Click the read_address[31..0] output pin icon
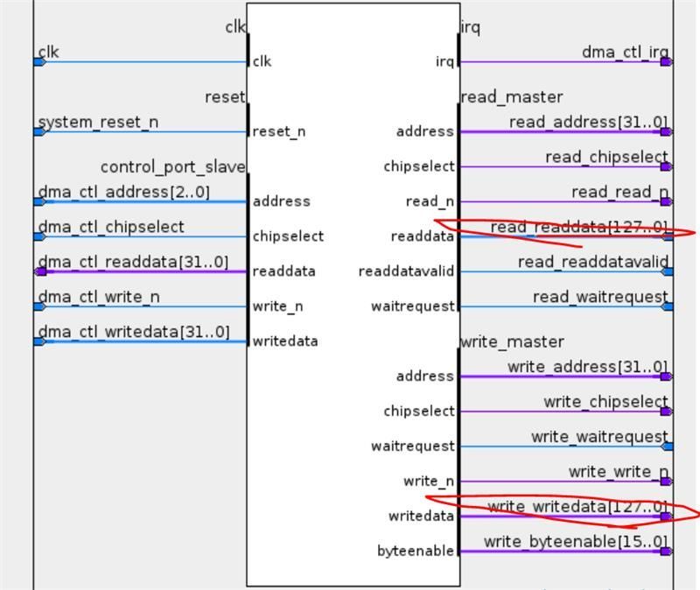Image resolution: width=700 pixels, height=590 pixels. pyautogui.click(x=667, y=132)
